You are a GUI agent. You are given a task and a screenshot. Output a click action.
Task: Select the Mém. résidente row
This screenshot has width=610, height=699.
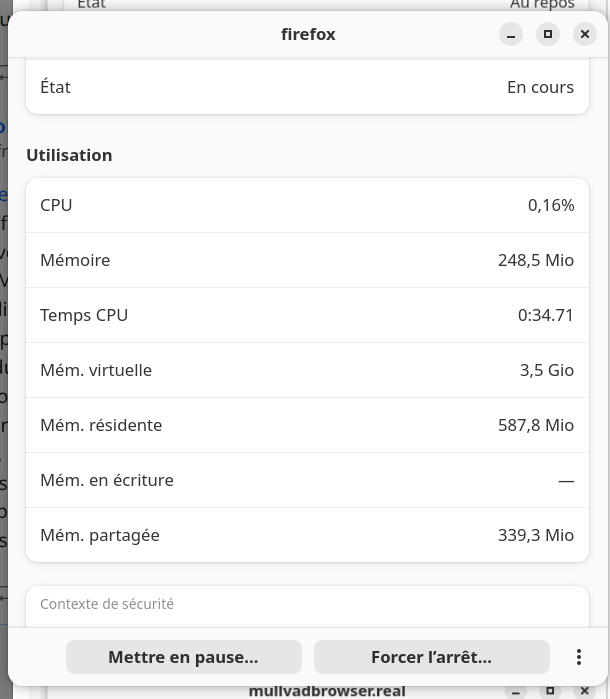(307, 425)
